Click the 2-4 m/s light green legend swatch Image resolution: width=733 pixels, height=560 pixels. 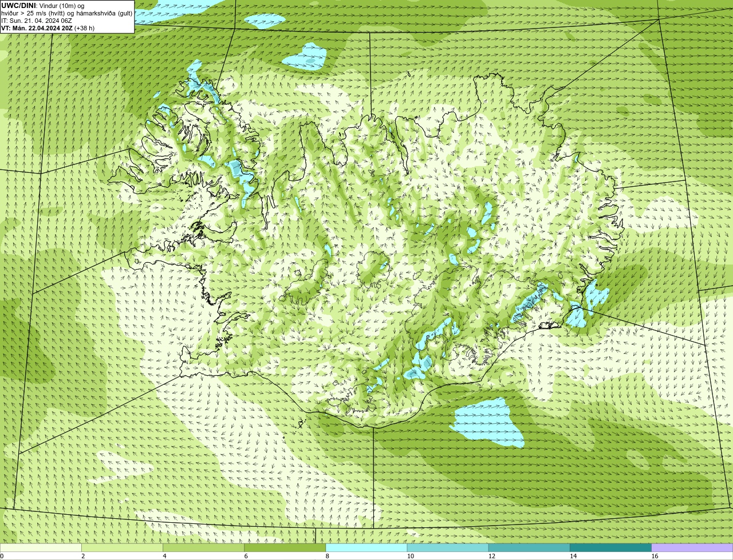tap(123, 547)
